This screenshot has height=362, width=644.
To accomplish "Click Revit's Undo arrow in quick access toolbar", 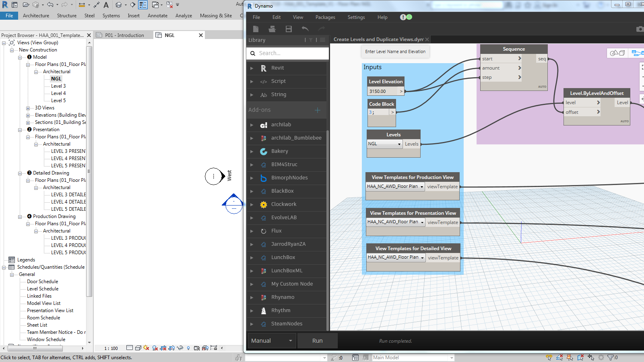I will tap(50, 5).
